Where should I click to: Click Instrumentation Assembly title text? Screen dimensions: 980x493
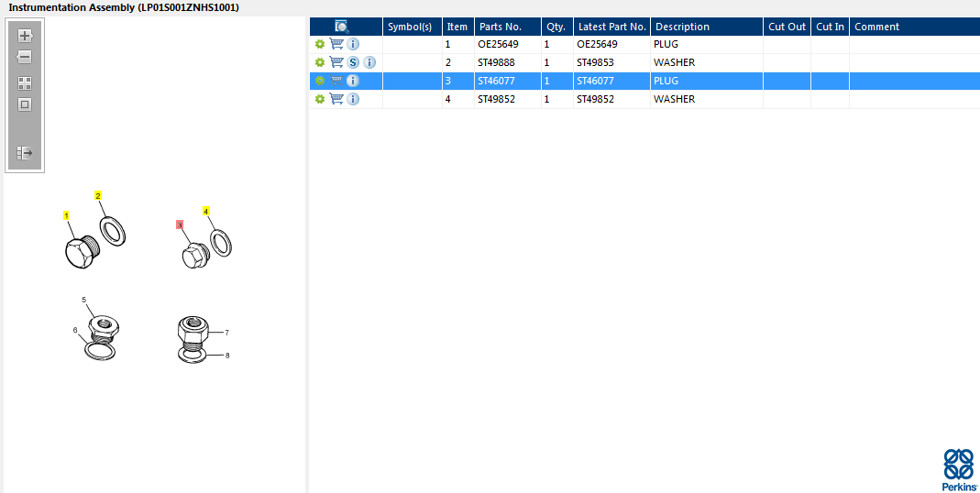pyautogui.click(x=124, y=8)
